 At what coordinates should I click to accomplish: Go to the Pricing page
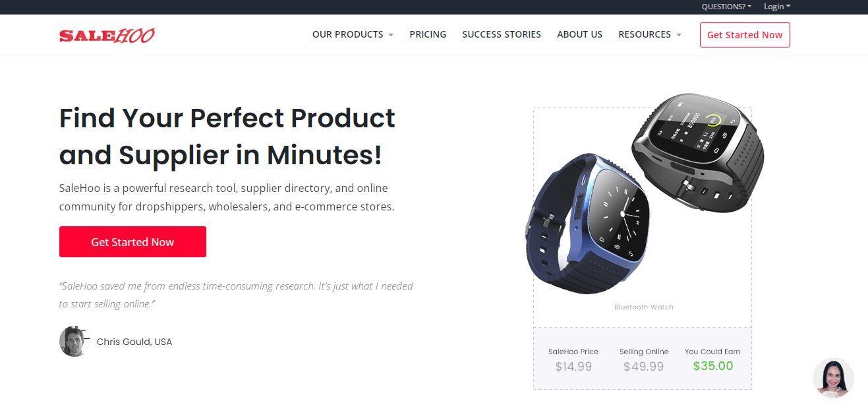(x=428, y=34)
